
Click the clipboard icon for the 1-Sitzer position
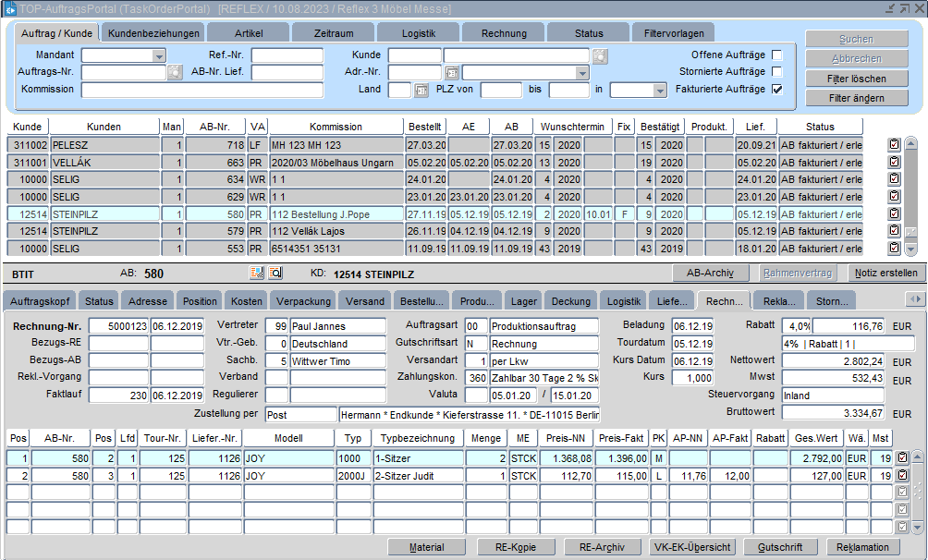(901, 457)
